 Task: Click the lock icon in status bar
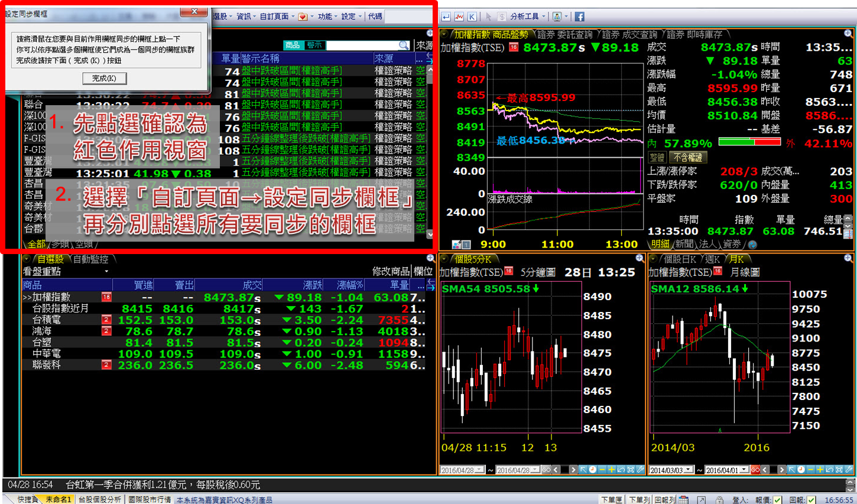click(x=719, y=500)
